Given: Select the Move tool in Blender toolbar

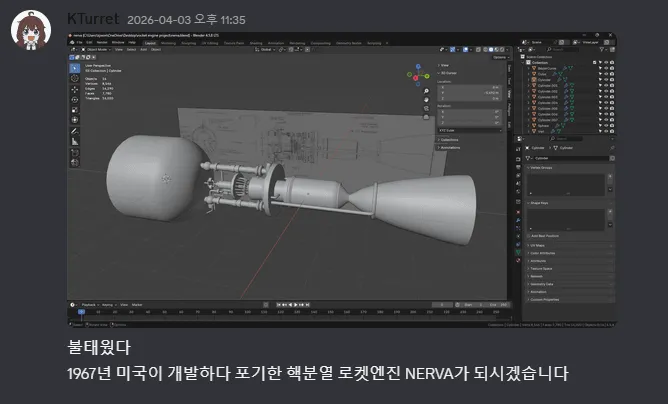Looking at the screenshot, I should click(x=75, y=89).
